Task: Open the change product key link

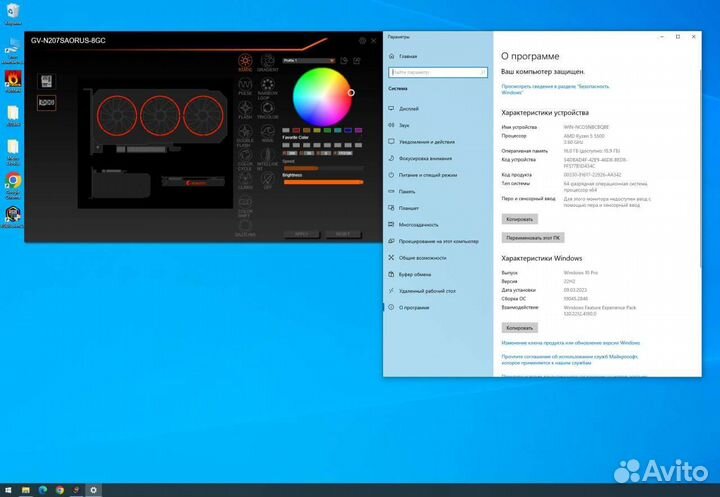Action: coord(570,343)
